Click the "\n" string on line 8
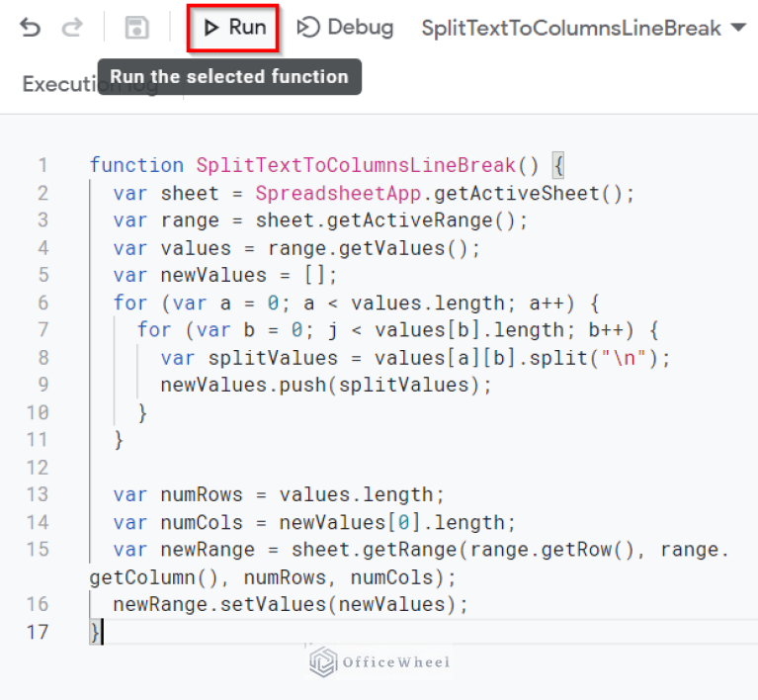Image resolution: width=758 pixels, height=700 pixels. [x=624, y=359]
